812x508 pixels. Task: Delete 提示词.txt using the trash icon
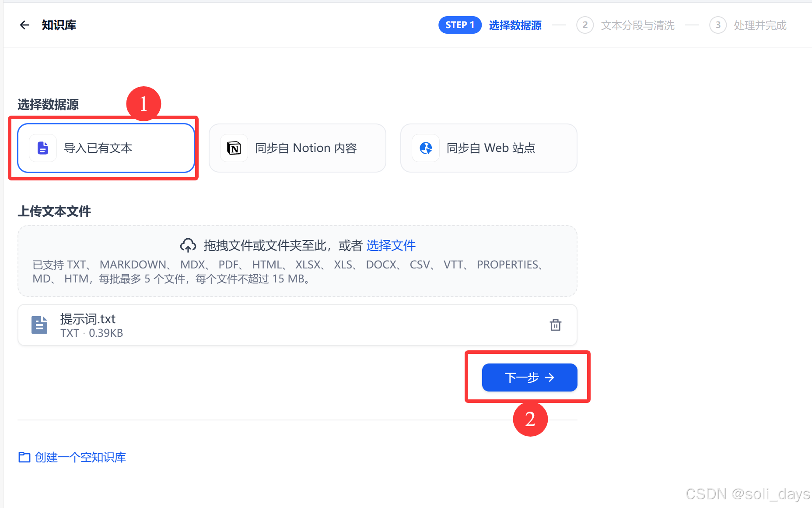point(556,325)
